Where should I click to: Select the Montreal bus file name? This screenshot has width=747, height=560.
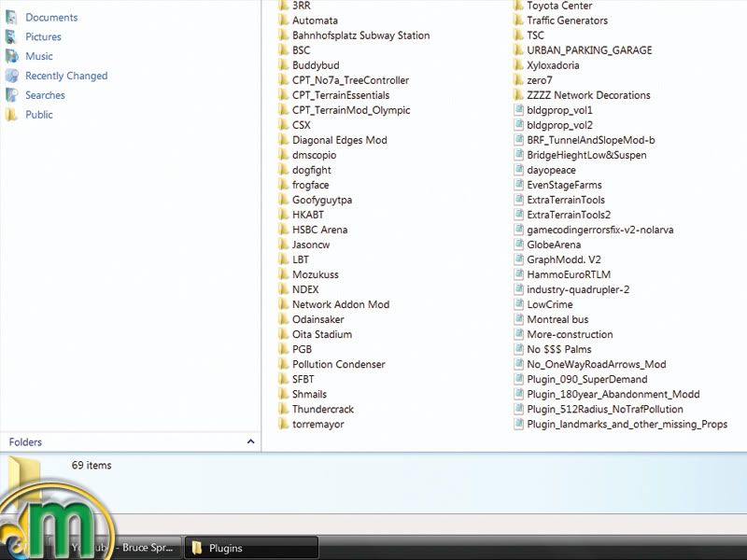click(557, 319)
